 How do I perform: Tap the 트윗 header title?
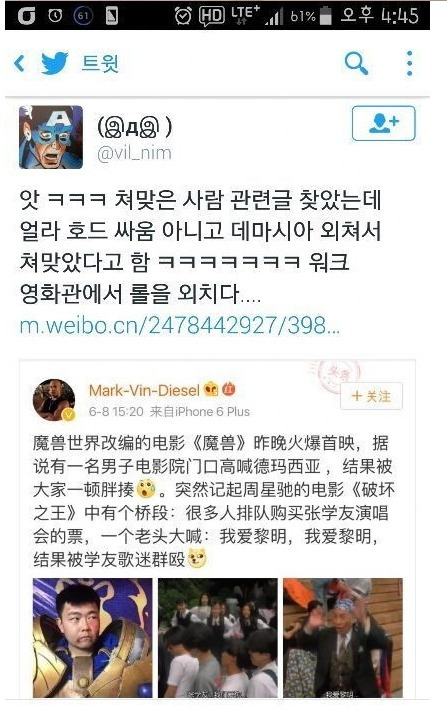point(100,63)
